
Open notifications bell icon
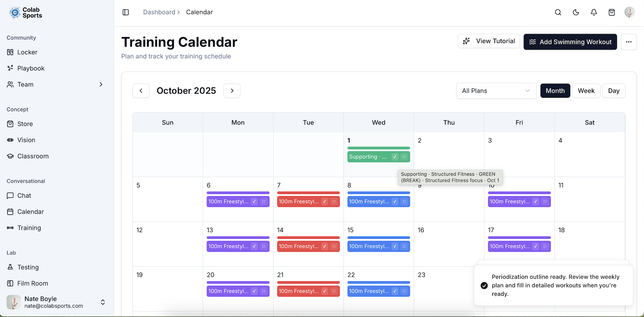click(594, 12)
